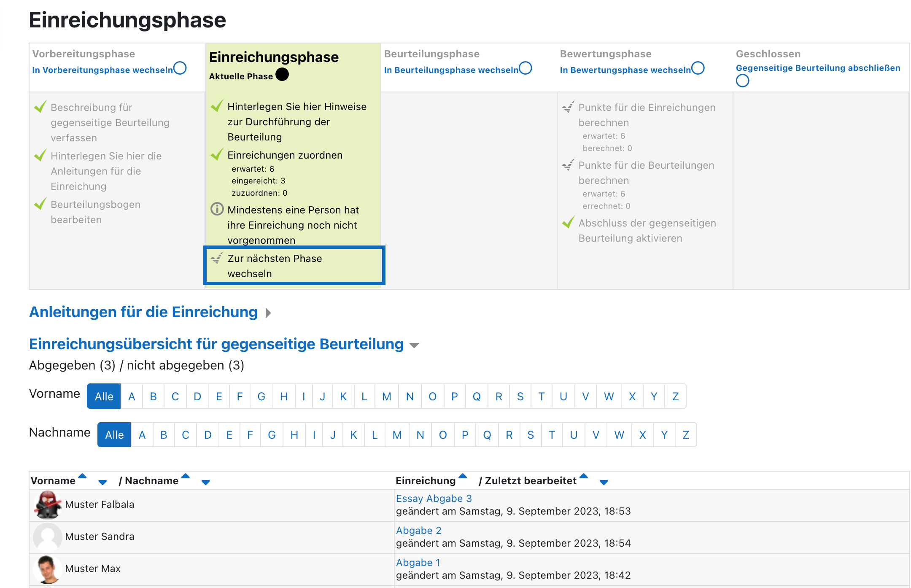Screen dimensions: 911x588
Task: Click Muster Sandra's avatar picture
Action: point(48,537)
